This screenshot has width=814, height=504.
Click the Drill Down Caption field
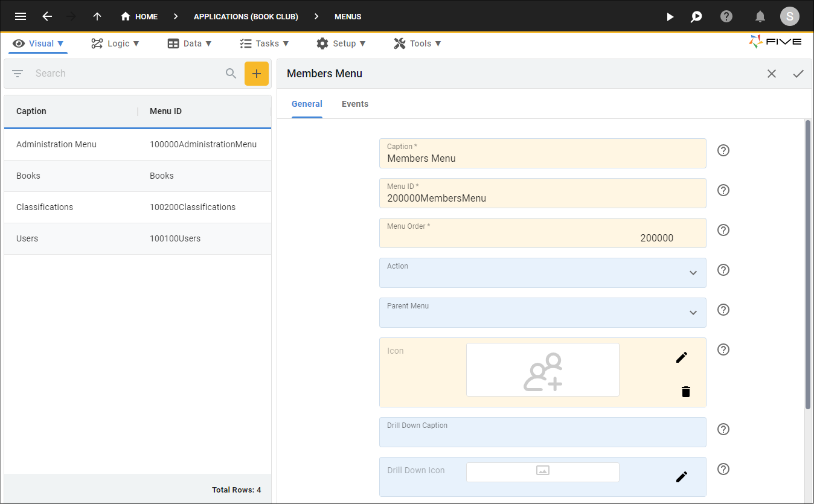pos(542,432)
